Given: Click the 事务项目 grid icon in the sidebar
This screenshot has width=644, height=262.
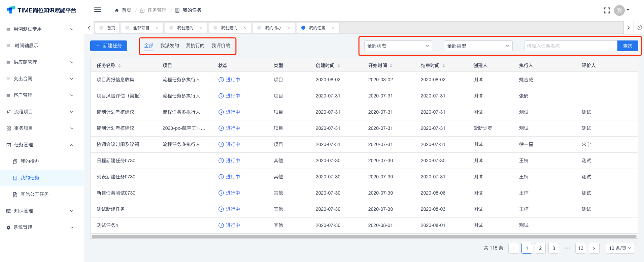Looking at the screenshot, I should click(x=9, y=128).
